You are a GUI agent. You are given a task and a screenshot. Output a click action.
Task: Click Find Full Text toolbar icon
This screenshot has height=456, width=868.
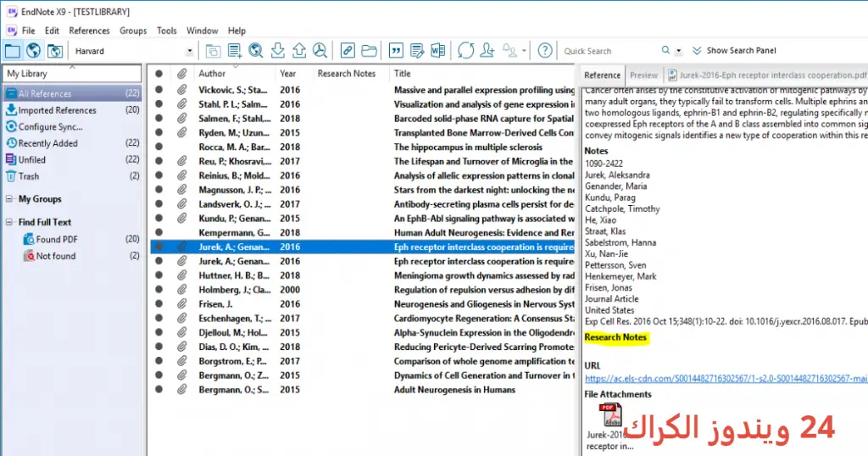320,51
